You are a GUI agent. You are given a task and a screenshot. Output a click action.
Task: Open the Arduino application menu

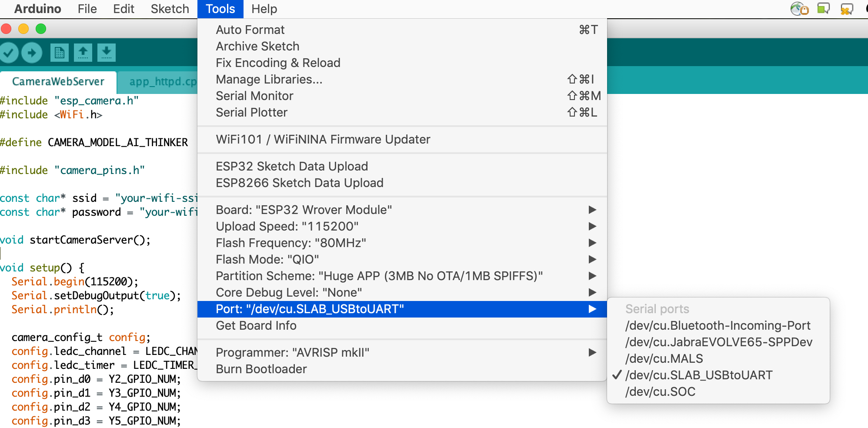click(37, 9)
